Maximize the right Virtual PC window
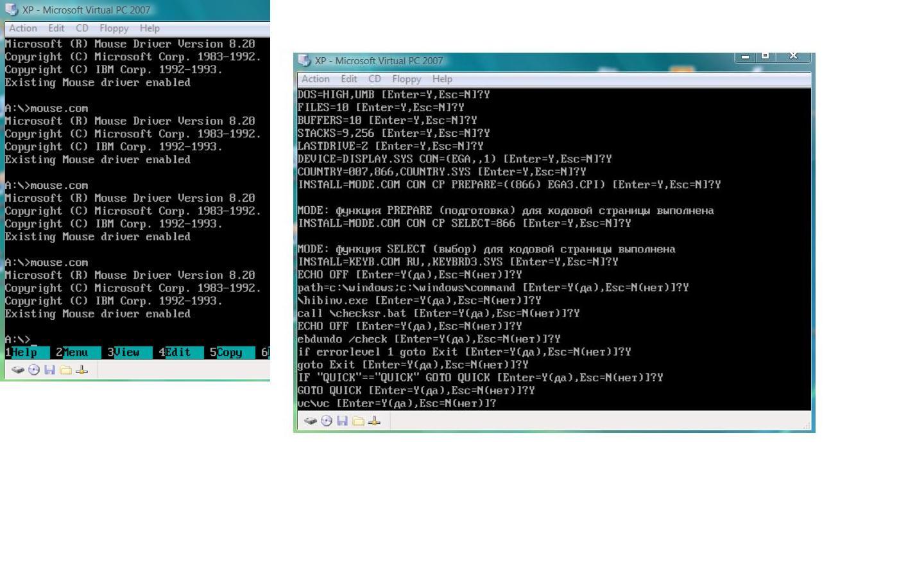 765,57
